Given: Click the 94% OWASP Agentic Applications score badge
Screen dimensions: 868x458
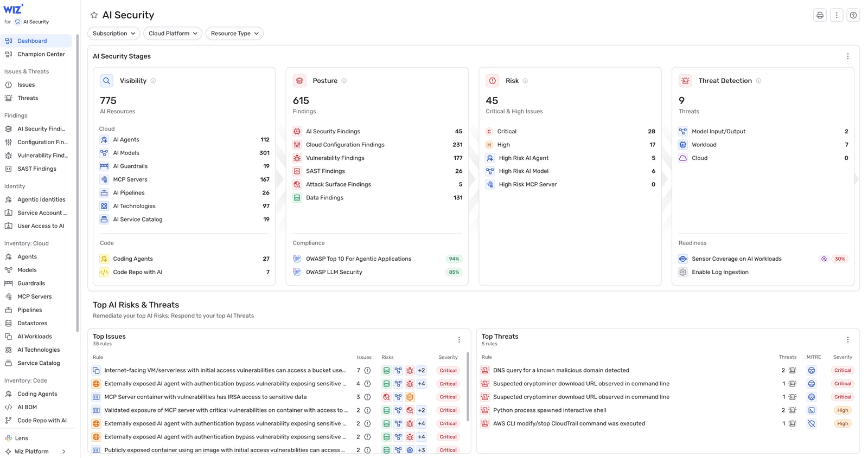Looking at the screenshot, I should coord(454,259).
